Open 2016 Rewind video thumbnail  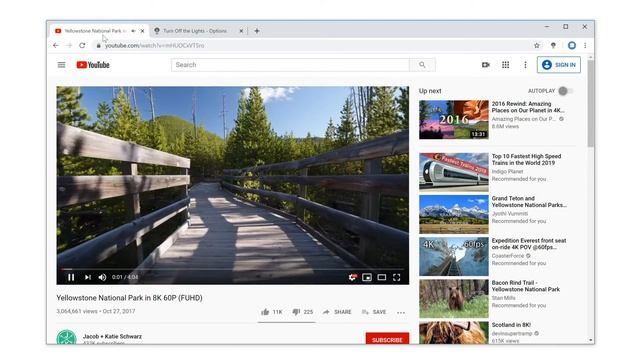pyautogui.click(x=453, y=120)
